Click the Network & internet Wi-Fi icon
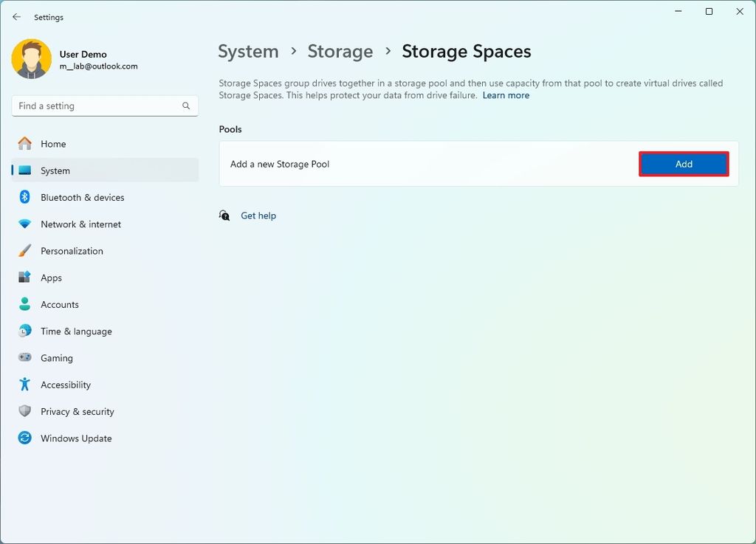The width and height of the screenshot is (756, 544). tap(25, 224)
